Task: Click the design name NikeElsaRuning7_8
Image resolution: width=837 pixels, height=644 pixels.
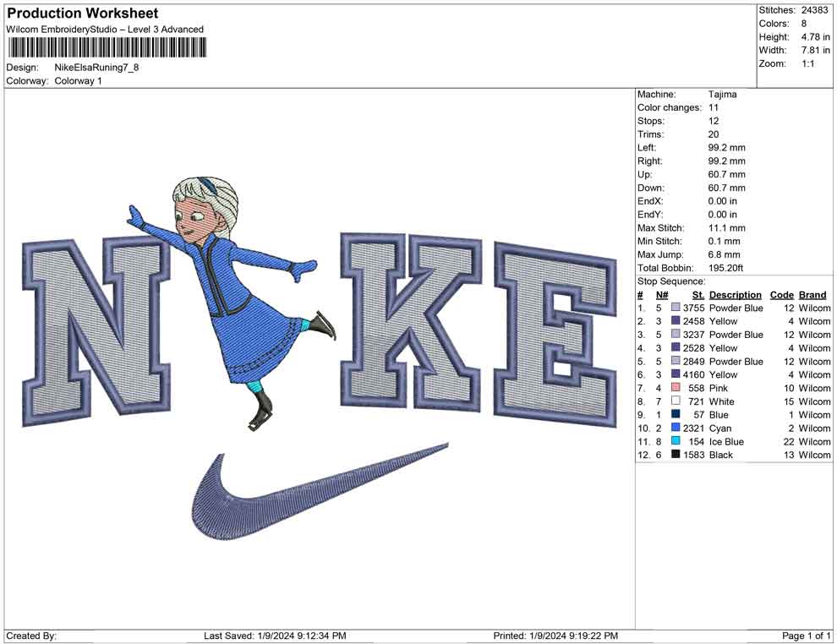Action: tap(96, 68)
